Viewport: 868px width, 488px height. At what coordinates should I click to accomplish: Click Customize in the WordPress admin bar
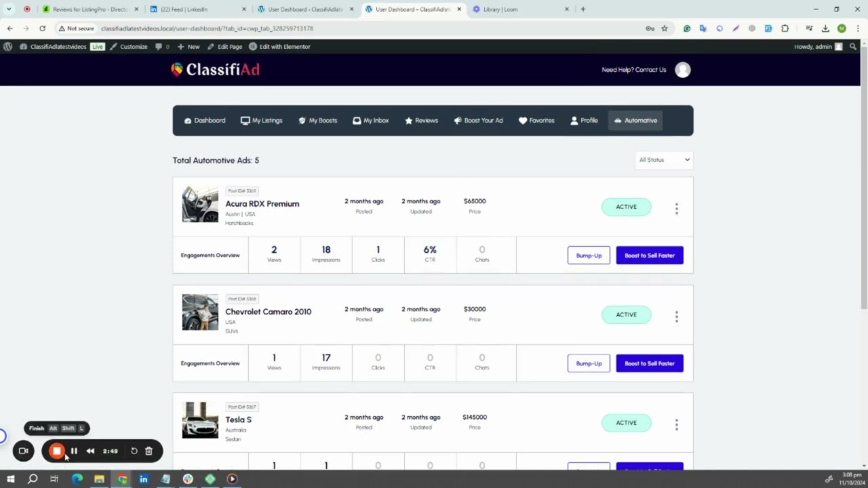tap(128, 47)
